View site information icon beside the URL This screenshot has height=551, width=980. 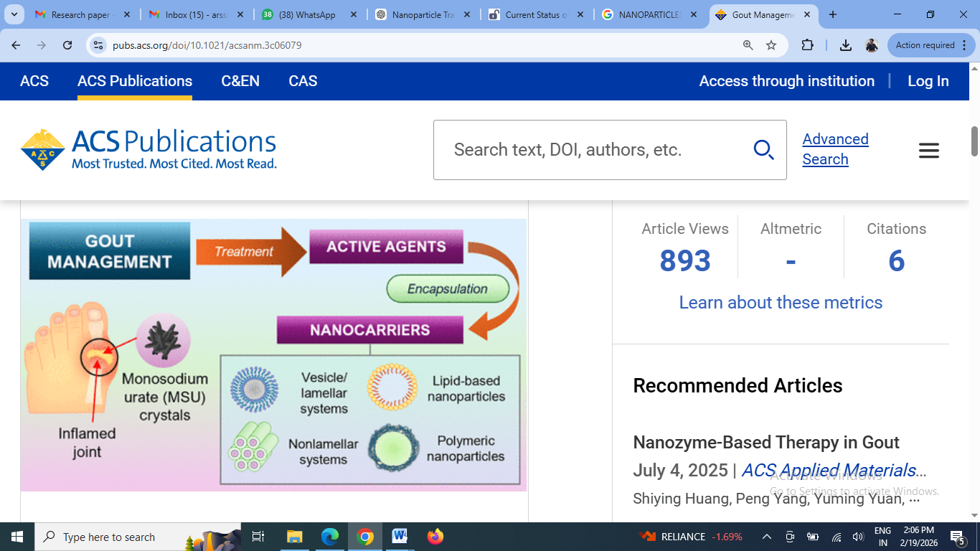(98, 45)
